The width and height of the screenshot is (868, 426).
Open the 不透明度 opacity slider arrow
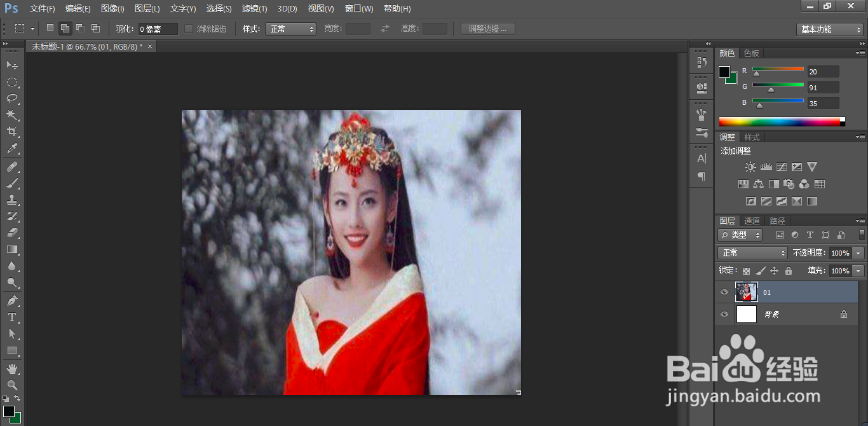[x=859, y=253]
